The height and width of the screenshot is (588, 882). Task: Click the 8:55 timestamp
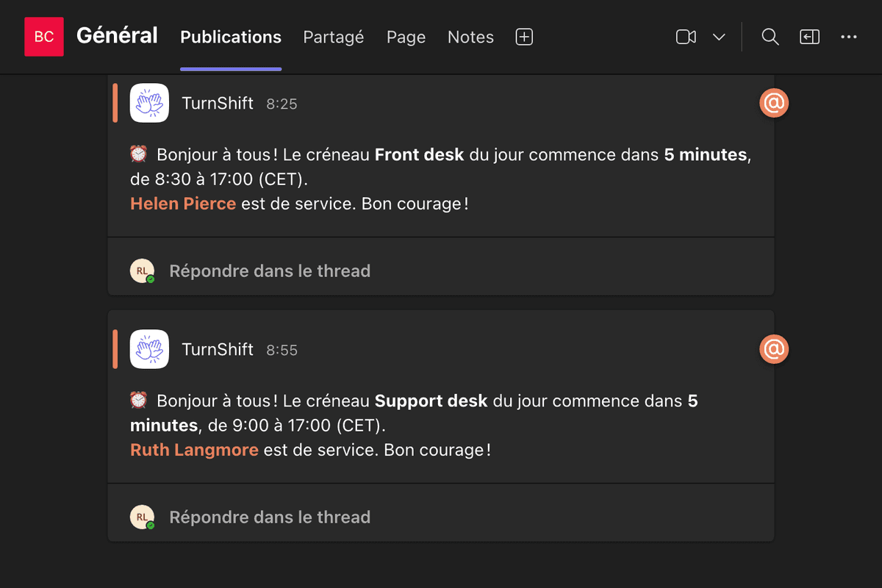282,350
